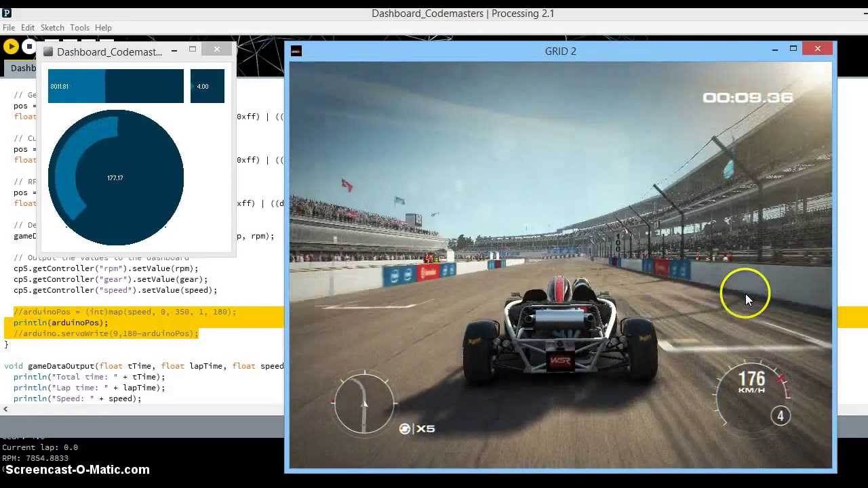Click the highlighted println(arduinoPos) code line

coord(61,322)
